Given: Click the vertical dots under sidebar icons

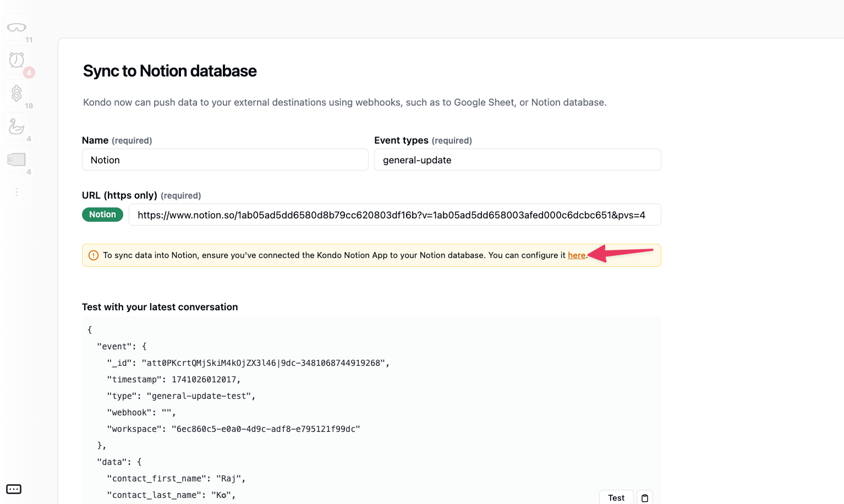Looking at the screenshot, I should (x=17, y=192).
